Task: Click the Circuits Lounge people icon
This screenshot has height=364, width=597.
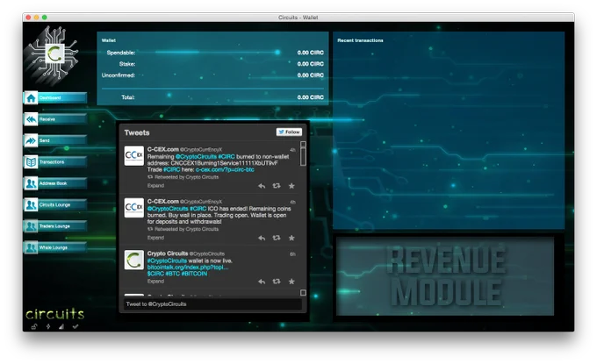Action: click(x=32, y=205)
